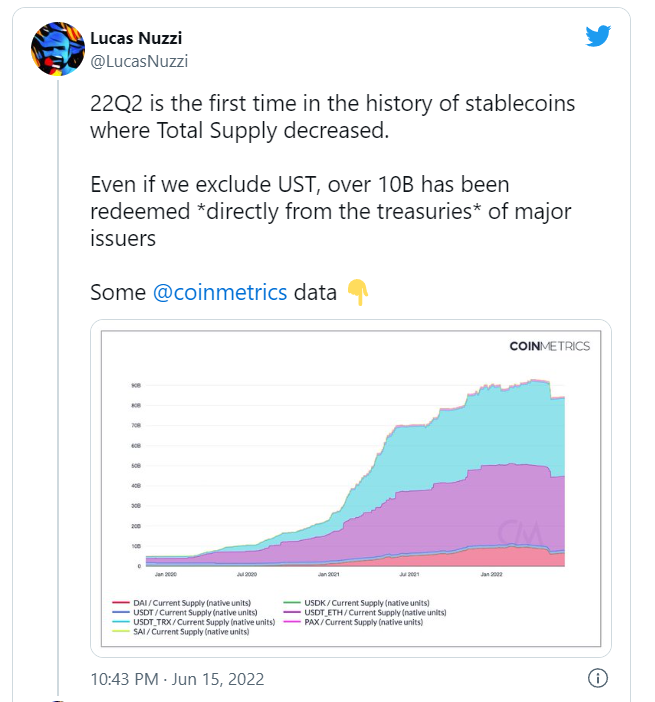Open the @LucasNuzzi handle link
This screenshot has width=655, height=702.
pos(139,61)
